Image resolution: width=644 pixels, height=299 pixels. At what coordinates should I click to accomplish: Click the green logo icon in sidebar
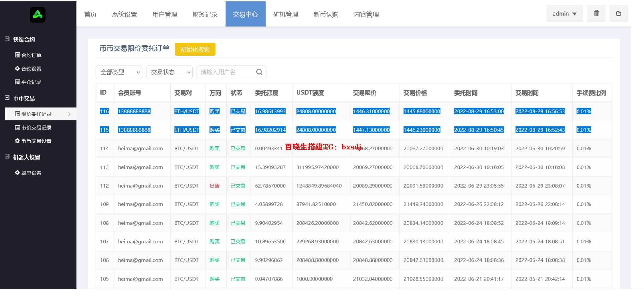pos(38,15)
